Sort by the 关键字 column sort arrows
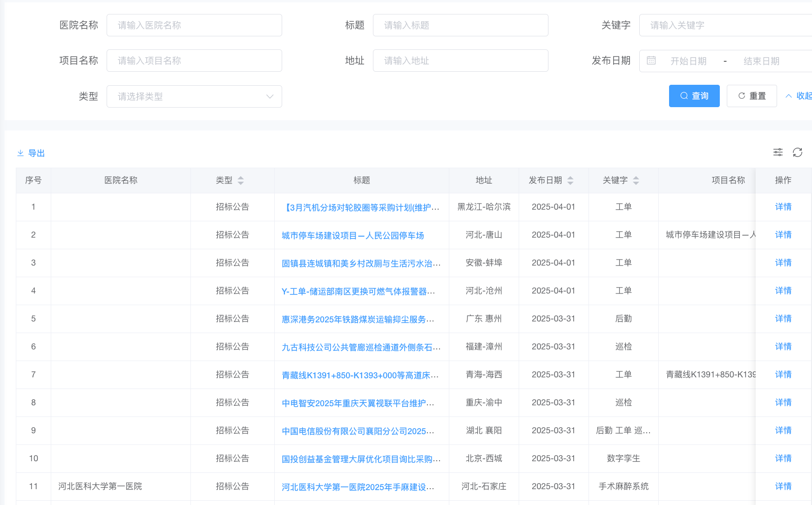This screenshot has height=505, width=812. point(636,180)
